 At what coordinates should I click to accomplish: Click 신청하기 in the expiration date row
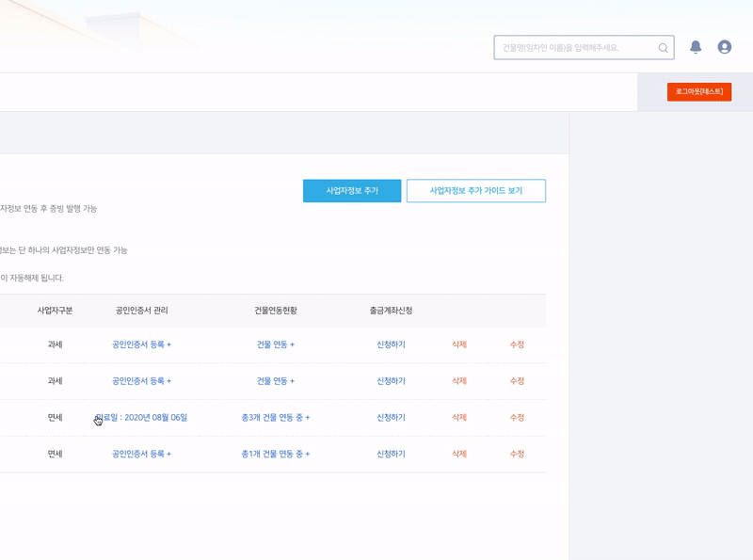(391, 417)
